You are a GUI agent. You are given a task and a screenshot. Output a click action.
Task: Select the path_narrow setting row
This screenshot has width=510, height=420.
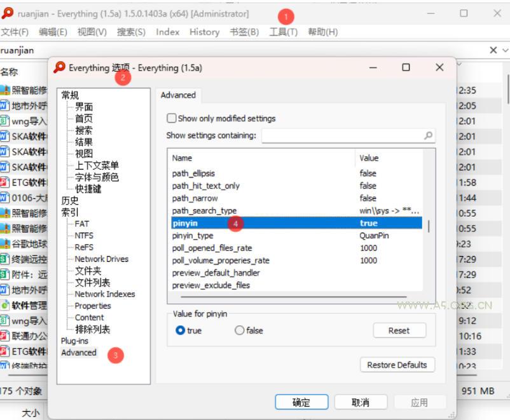click(x=296, y=198)
